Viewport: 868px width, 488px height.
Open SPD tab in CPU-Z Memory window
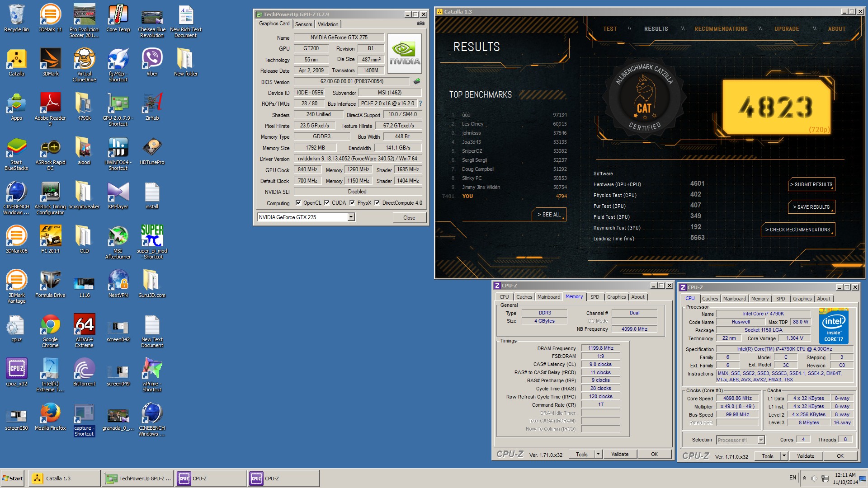(594, 297)
